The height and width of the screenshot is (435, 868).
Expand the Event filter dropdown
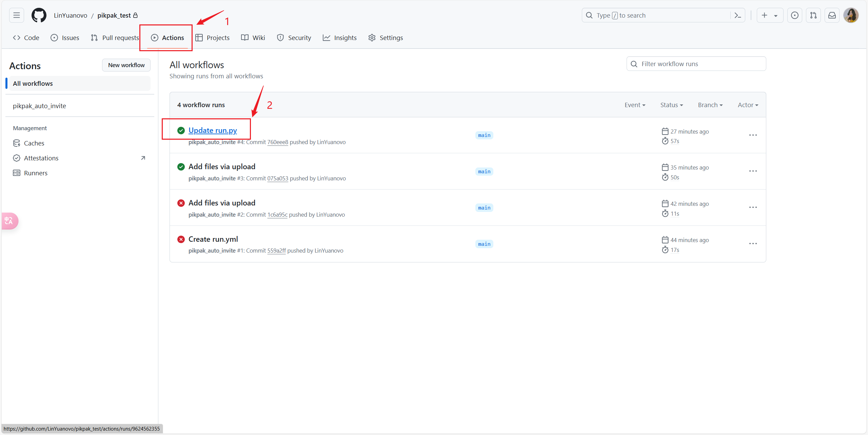tap(635, 105)
